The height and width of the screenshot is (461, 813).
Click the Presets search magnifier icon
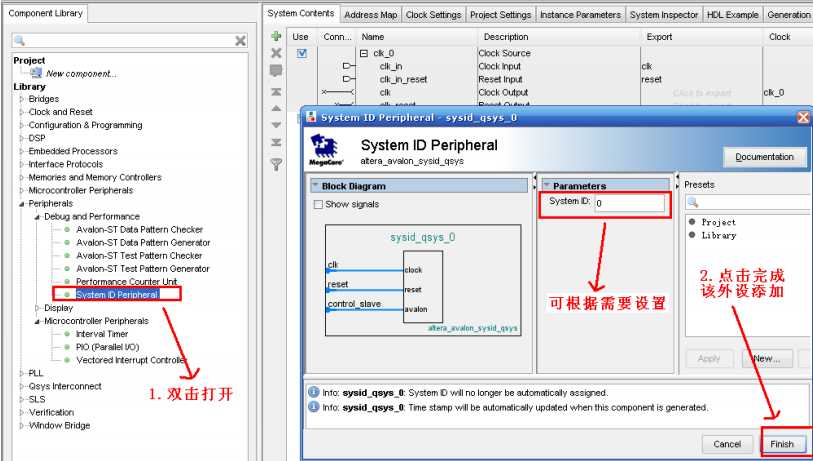693,202
